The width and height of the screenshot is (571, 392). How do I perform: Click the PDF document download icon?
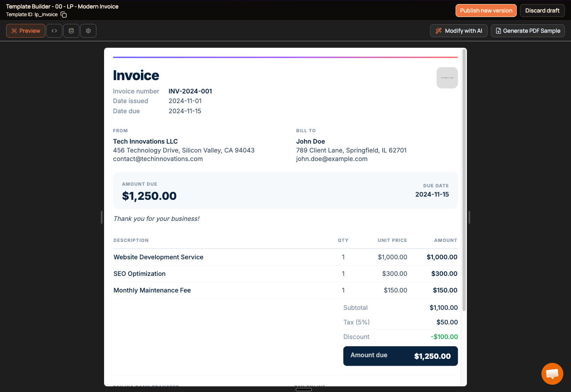coord(498,30)
